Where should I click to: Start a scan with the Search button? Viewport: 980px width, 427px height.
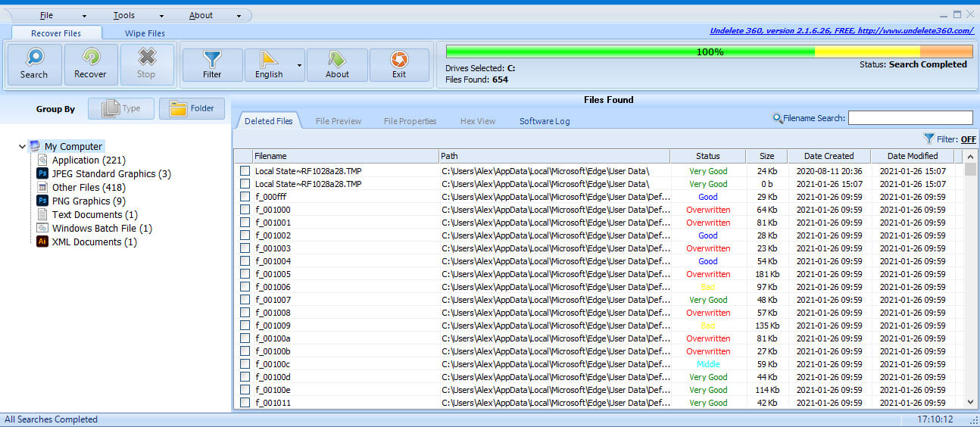[34, 64]
